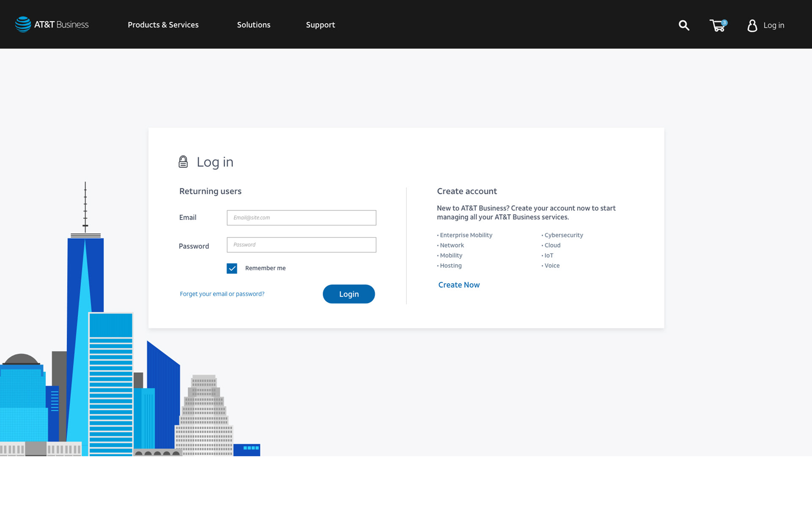Image resolution: width=812 pixels, height=525 pixels.
Task: Click the Password field label
Action: pyautogui.click(x=194, y=246)
